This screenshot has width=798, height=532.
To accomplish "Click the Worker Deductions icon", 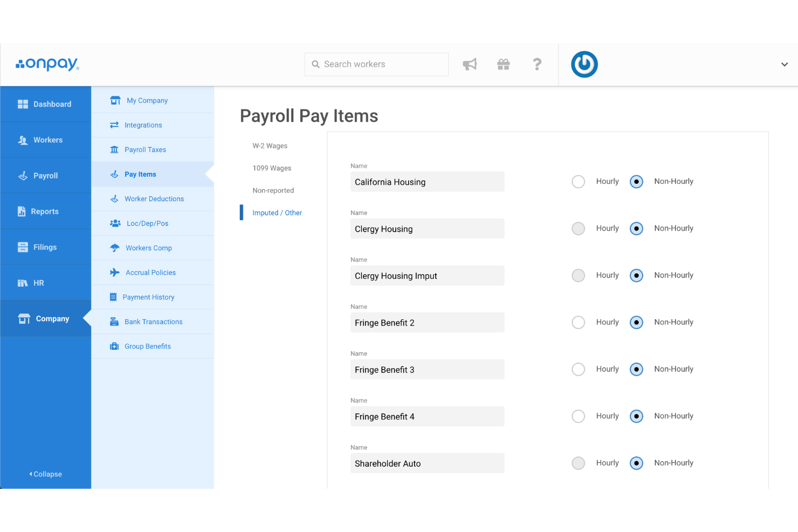I will [114, 199].
